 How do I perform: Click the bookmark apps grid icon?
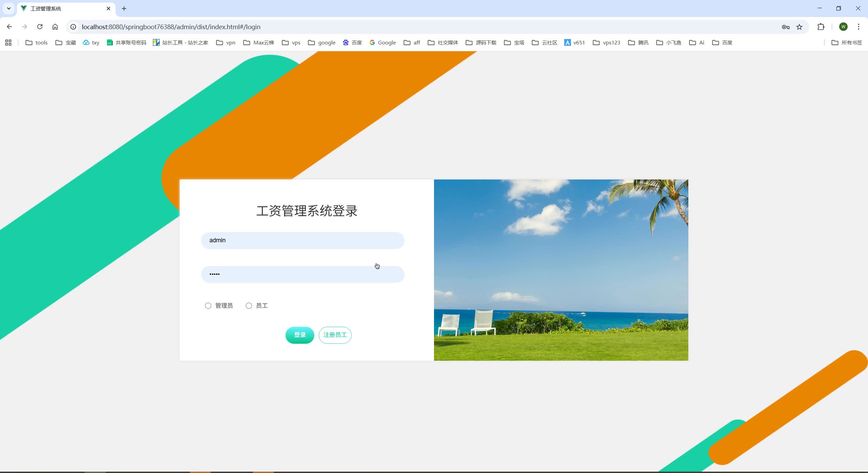pyautogui.click(x=8, y=42)
